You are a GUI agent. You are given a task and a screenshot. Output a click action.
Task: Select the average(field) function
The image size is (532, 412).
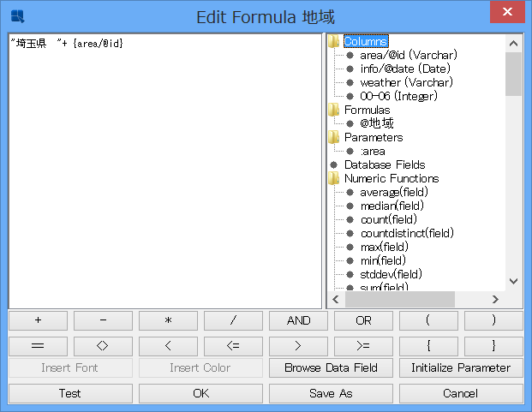394,192
